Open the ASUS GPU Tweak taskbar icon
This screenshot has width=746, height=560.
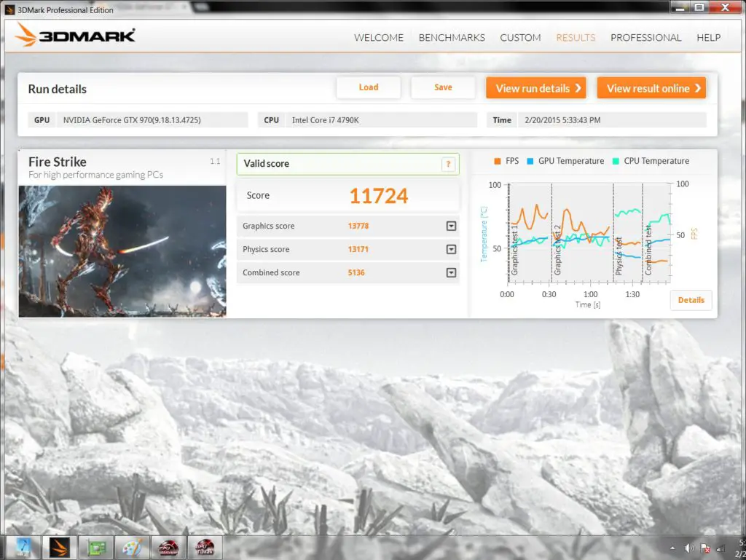205,548
